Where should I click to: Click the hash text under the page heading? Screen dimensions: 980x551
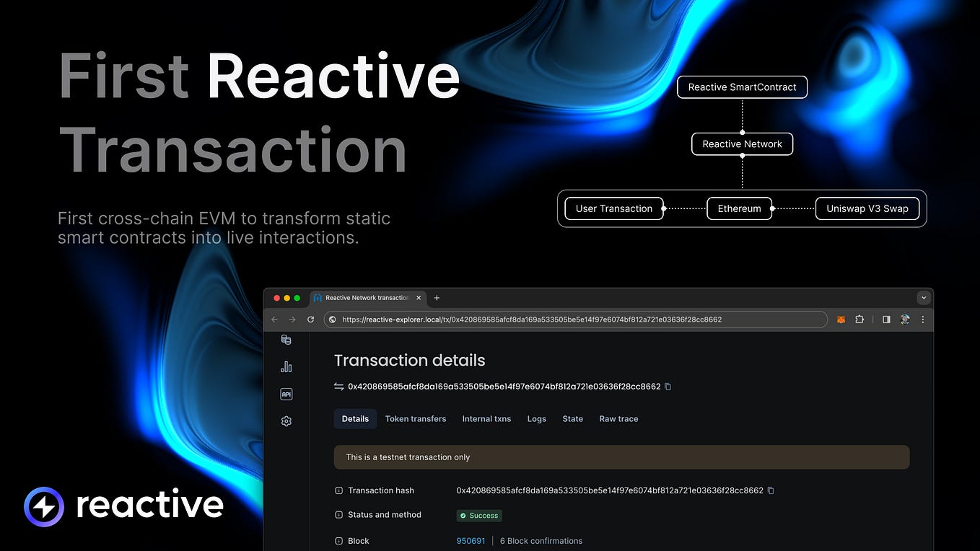504,387
